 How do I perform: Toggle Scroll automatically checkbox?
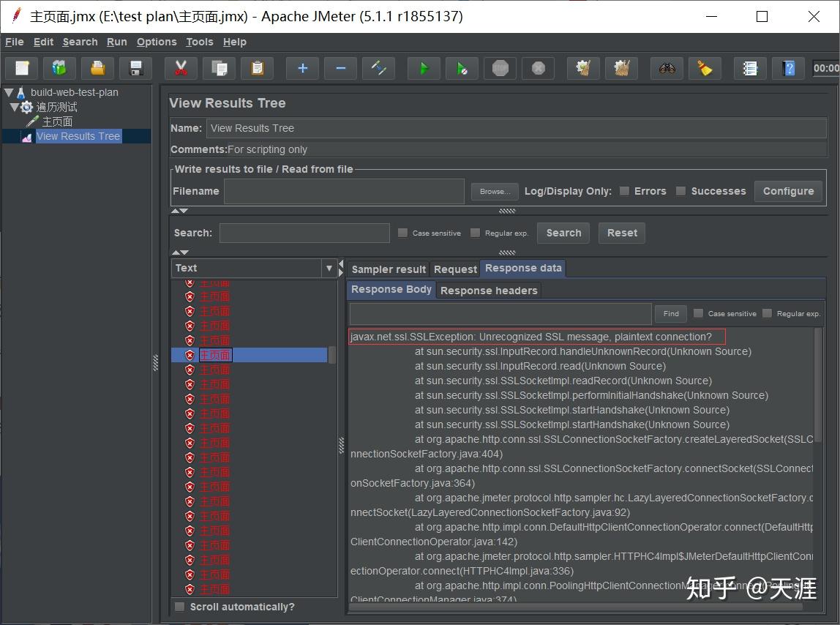pyautogui.click(x=180, y=607)
